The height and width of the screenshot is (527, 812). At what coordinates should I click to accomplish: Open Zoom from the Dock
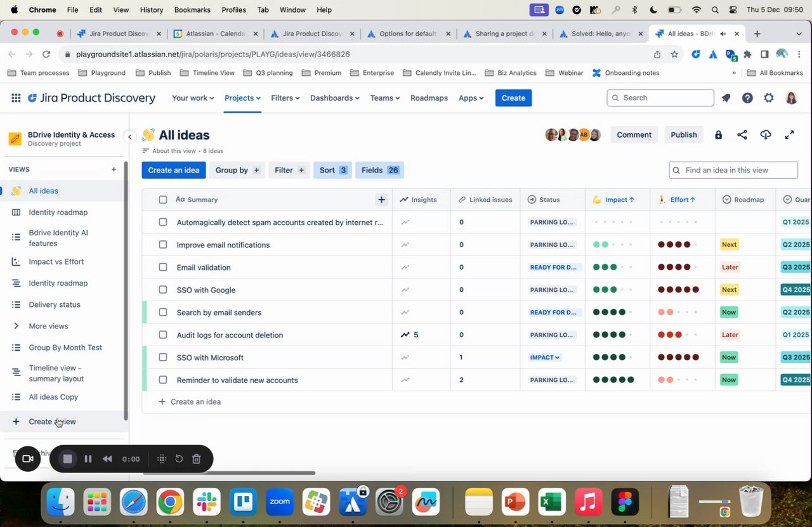280,502
